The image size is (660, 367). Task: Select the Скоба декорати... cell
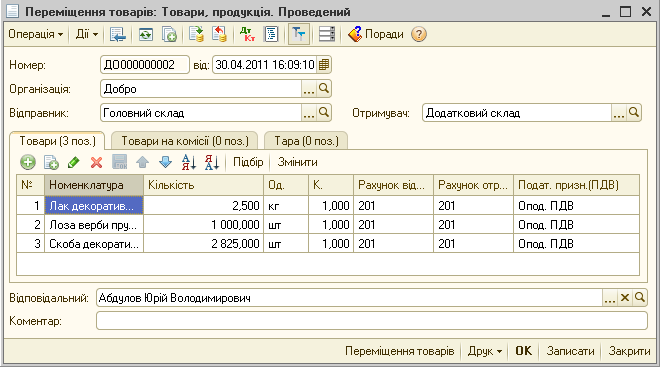pos(94,244)
